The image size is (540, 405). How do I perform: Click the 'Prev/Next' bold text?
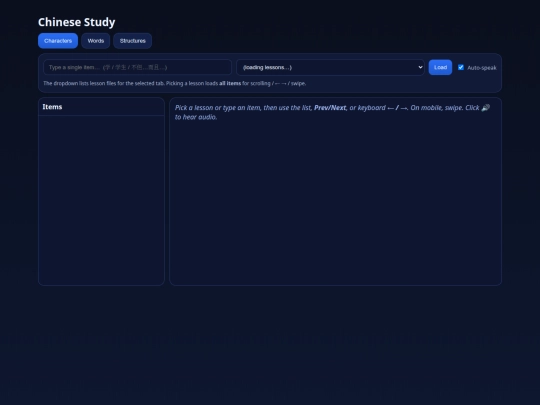(330, 108)
